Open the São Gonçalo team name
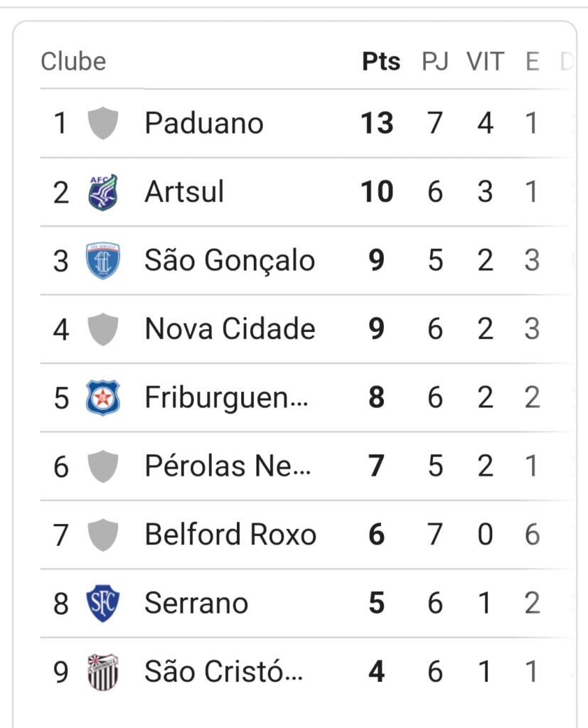This screenshot has height=728, width=588. [x=230, y=260]
